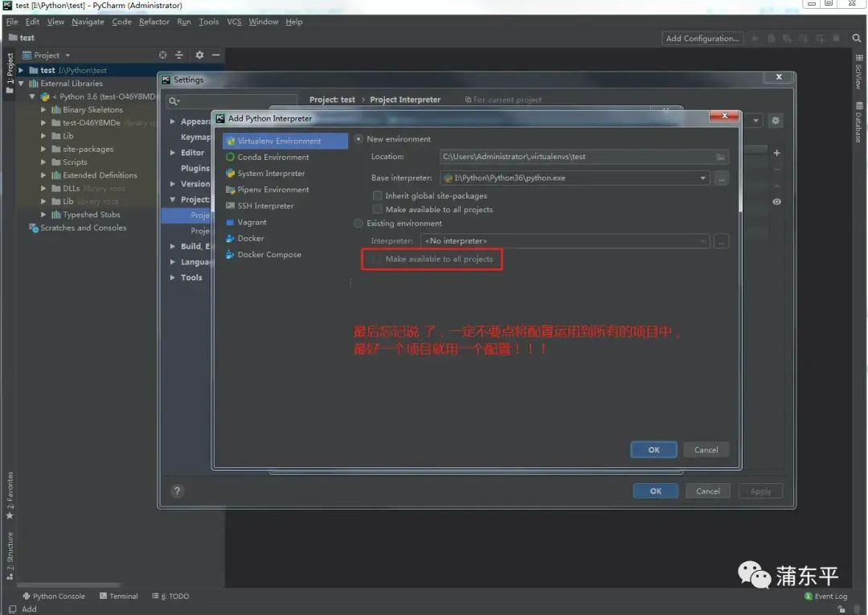The width and height of the screenshot is (868, 615).
Task: Click Cancel in Settings dialog
Action: pyautogui.click(x=708, y=491)
